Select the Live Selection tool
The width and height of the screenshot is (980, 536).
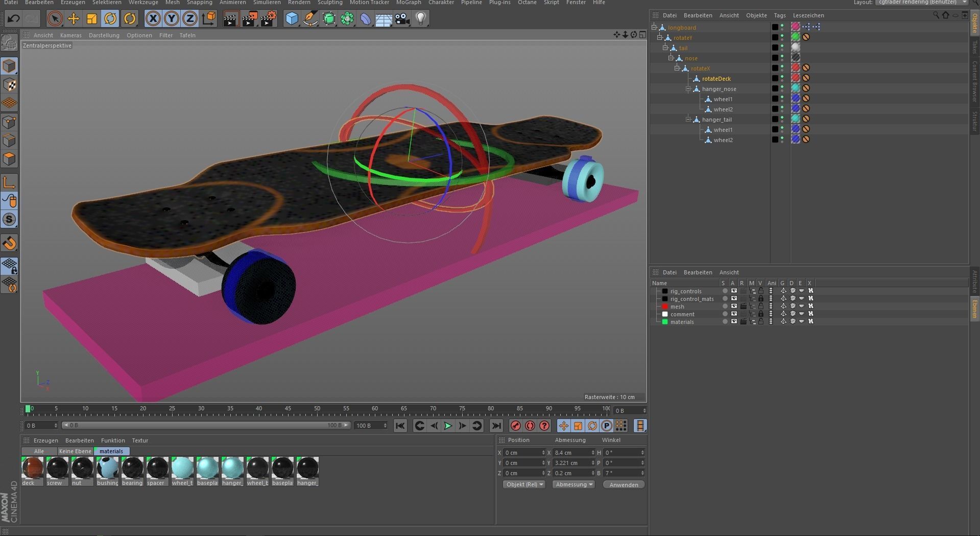tap(55, 19)
